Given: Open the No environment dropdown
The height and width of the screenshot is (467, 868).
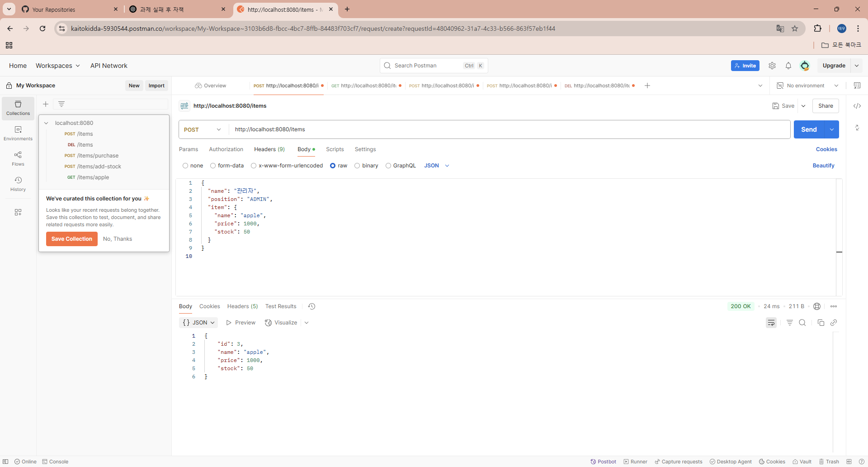Looking at the screenshot, I should point(807,86).
